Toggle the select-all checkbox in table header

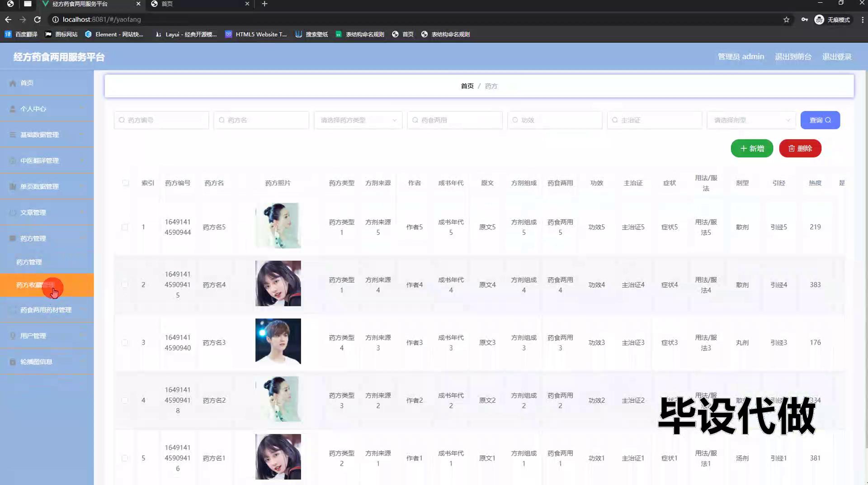125,183
